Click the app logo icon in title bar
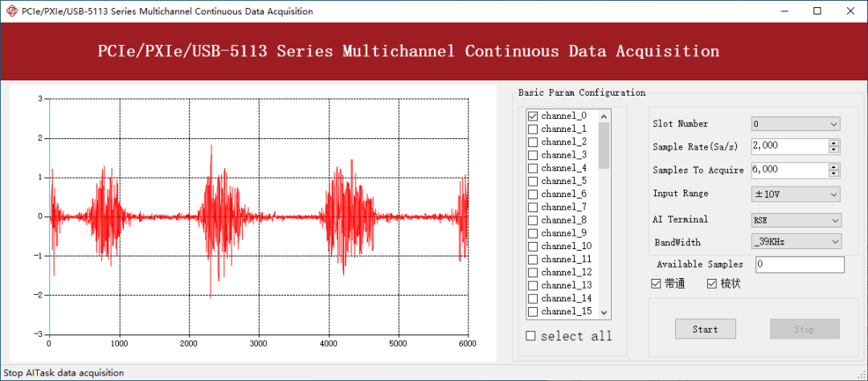Screen dimensions: 868x381 pos(11,11)
